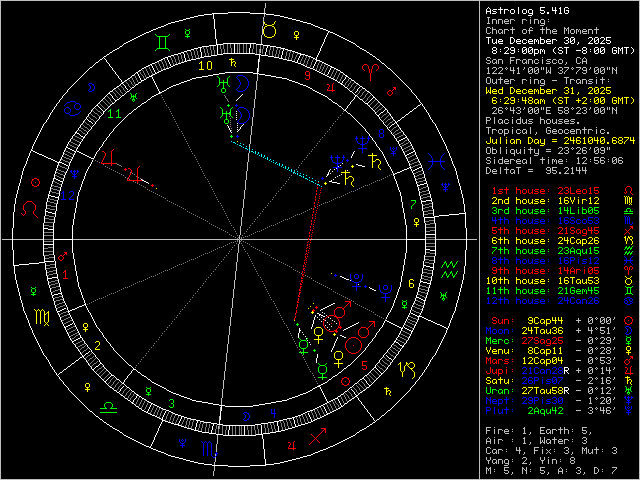Select the Aries glyph on the wheel rim
The width and height of the screenshot is (640, 480).
click(x=370, y=70)
